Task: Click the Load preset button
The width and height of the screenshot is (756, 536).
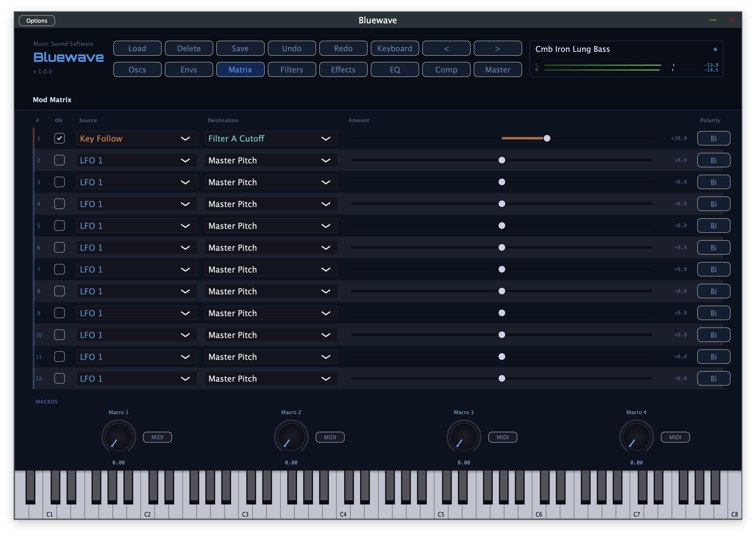Action: tap(137, 49)
